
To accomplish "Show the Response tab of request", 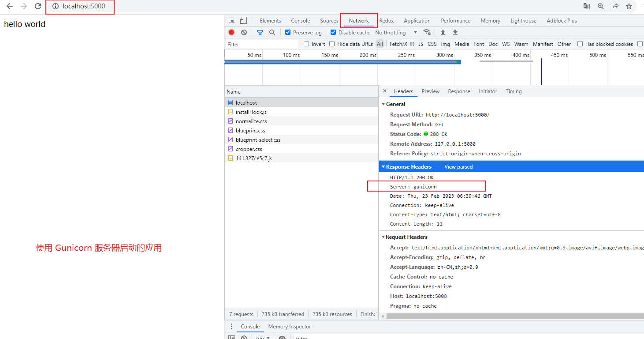I will pyautogui.click(x=459, y=91).
